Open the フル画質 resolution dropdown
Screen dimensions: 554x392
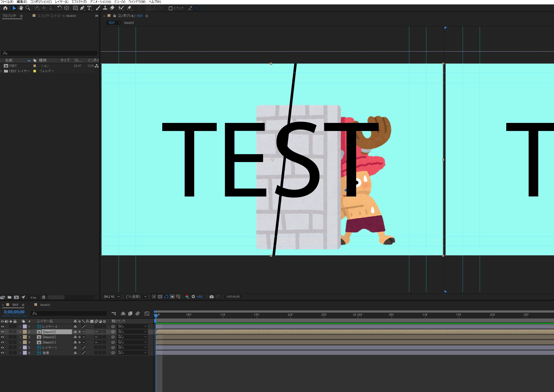click(x=136, y=297)
